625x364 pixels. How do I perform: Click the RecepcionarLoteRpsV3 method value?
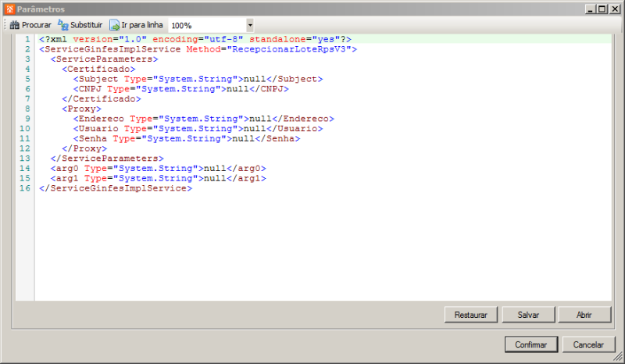288,49
